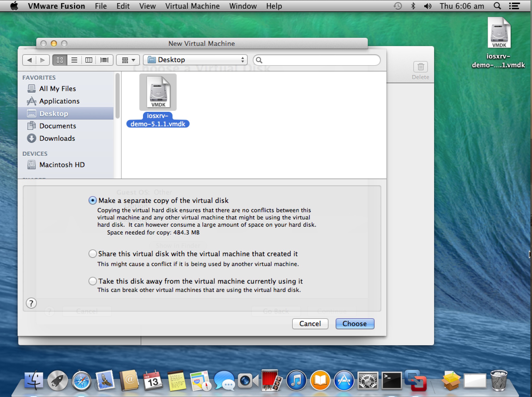Open iTunes from the Dock
The height and width of the screenshot is (397, 532).
tap(296, 380)
